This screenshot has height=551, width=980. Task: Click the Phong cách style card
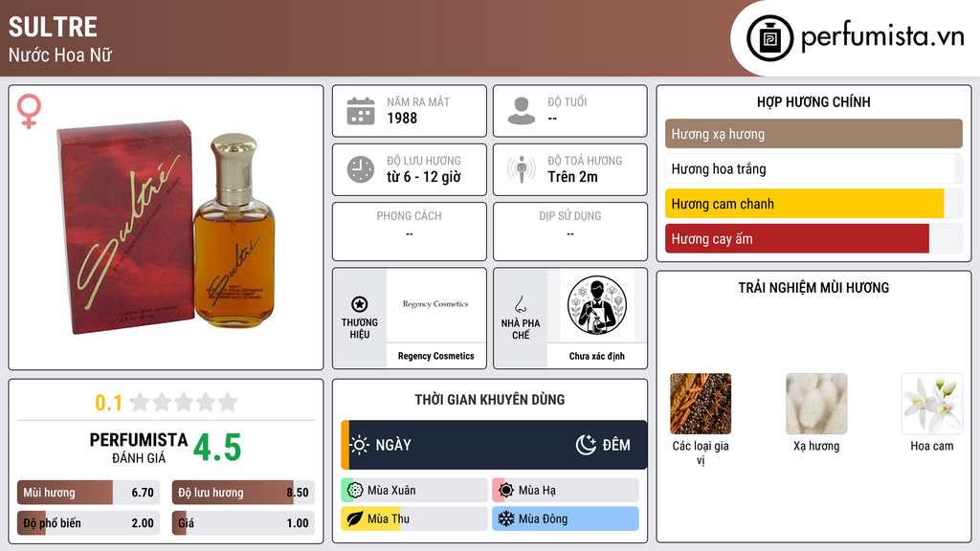click(410, 231)
